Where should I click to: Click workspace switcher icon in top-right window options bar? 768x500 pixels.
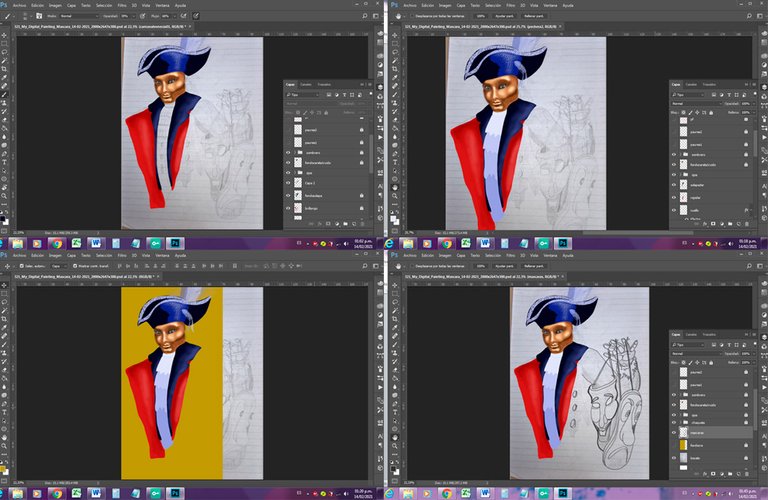(x=761, y=16)
